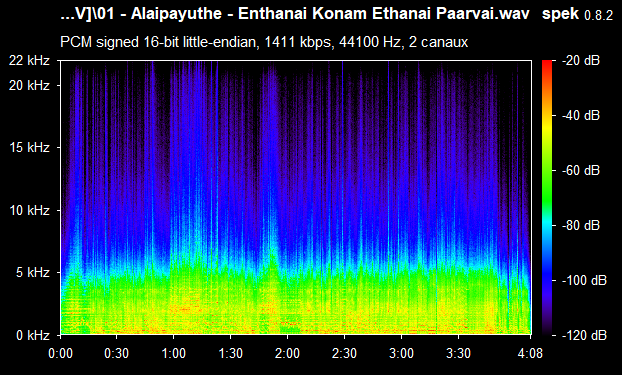Click the -20 dB red legend top

(581, 61)
